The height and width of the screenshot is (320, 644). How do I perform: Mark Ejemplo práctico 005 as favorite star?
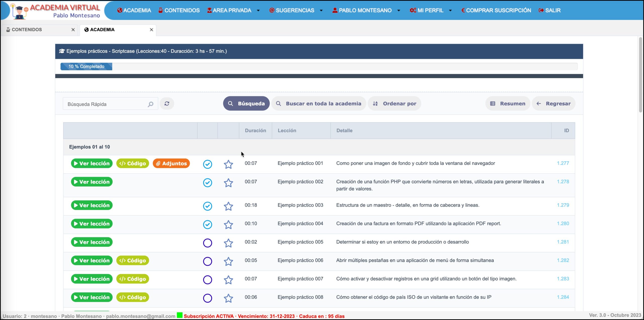coord(228,243)
